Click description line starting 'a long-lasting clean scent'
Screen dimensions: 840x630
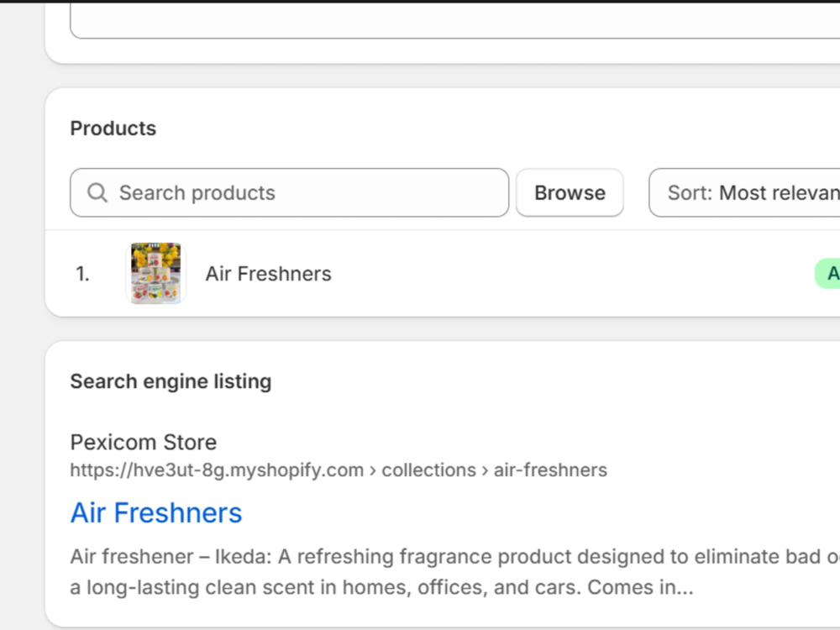381,587
